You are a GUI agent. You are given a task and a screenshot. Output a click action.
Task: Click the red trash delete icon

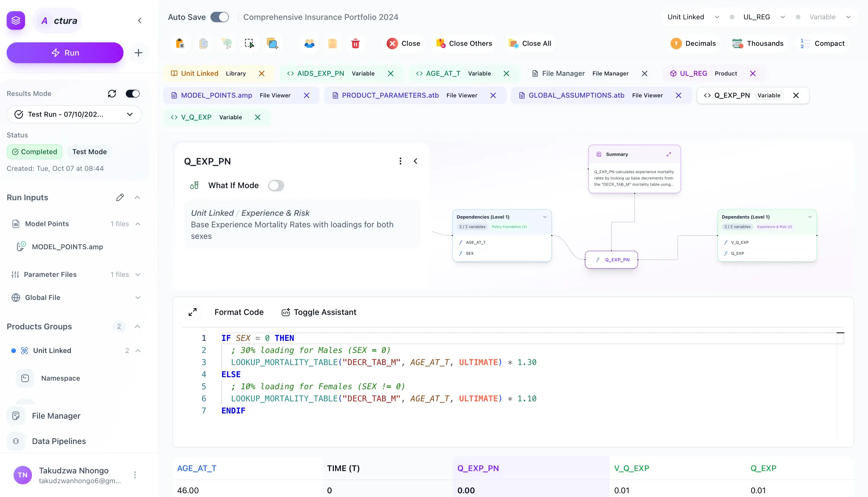355,43
